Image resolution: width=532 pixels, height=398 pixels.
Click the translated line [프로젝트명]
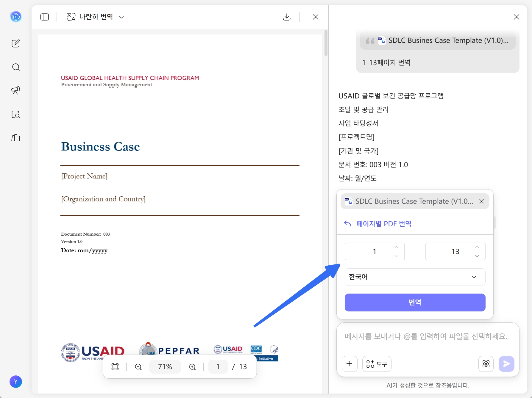(x=356, y=137)
